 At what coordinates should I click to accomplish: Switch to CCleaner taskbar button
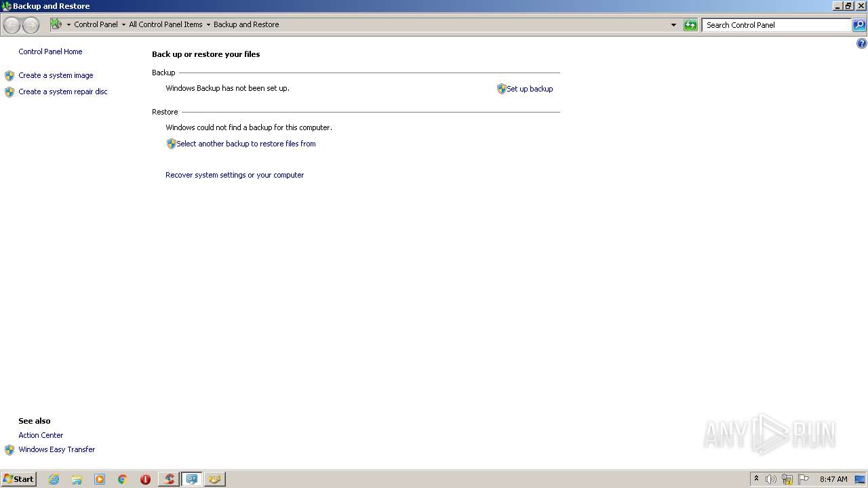point(169,479)
